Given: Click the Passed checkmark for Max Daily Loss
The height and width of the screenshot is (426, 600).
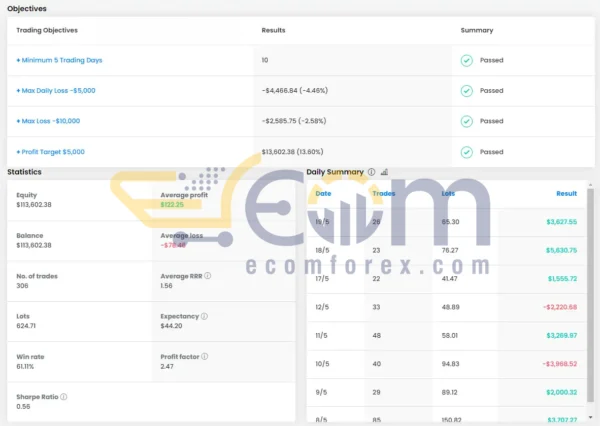Looking at the screenshot, I should tap(466, 90).
